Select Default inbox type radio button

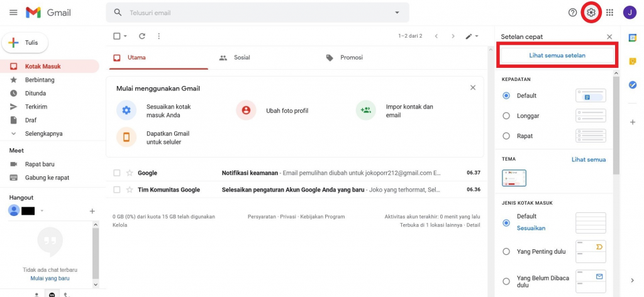506,223
